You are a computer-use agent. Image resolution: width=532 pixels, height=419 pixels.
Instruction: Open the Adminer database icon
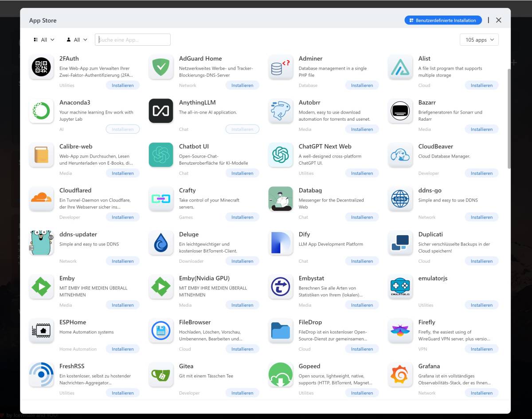(x=281, y=67)
